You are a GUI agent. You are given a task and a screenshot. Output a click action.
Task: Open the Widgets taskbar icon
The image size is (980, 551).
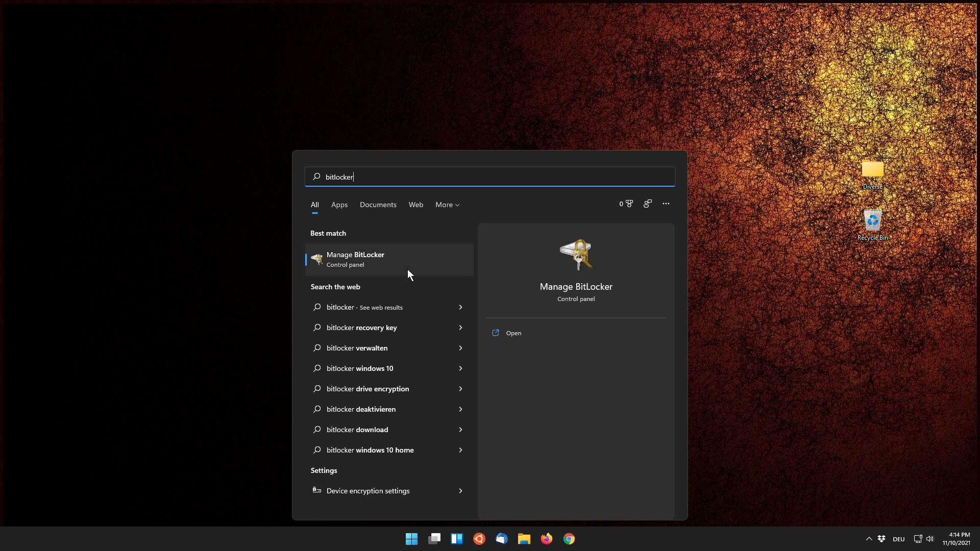[x=457, y=539]
